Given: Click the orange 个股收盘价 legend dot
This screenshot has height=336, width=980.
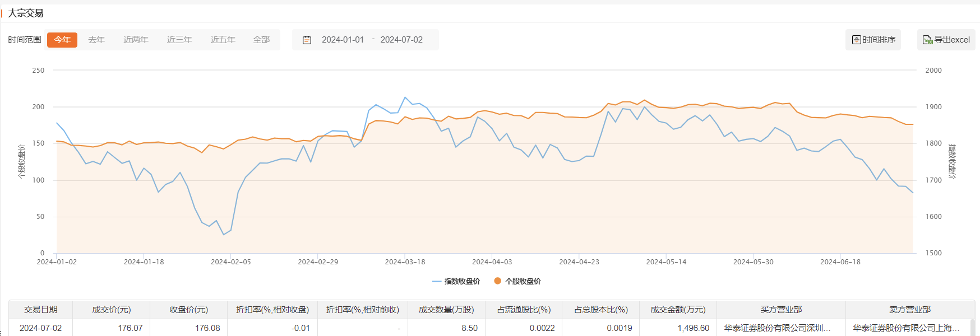Looking at the screenshot, I should point(497,281).
